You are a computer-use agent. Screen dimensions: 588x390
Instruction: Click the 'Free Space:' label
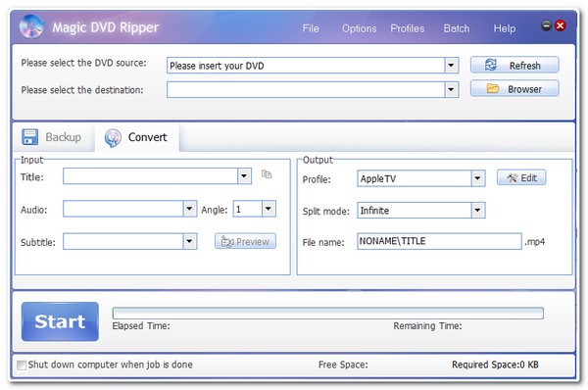click(343, 365)
